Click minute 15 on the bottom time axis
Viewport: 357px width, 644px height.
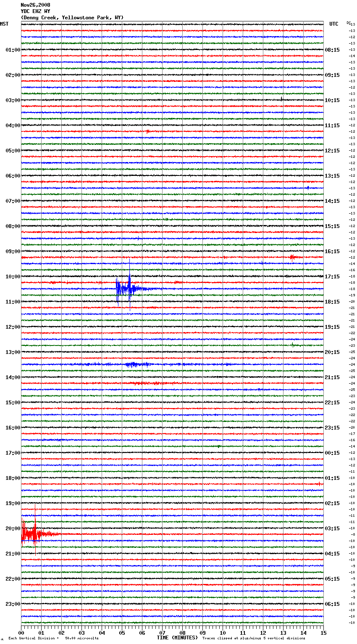click(323, 633)
